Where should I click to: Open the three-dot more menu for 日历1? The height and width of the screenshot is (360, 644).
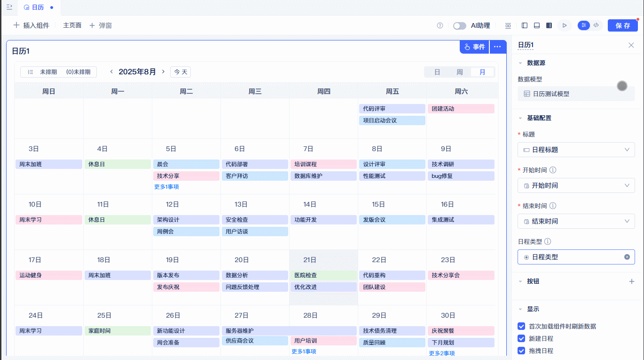click(x=498, y=47)
